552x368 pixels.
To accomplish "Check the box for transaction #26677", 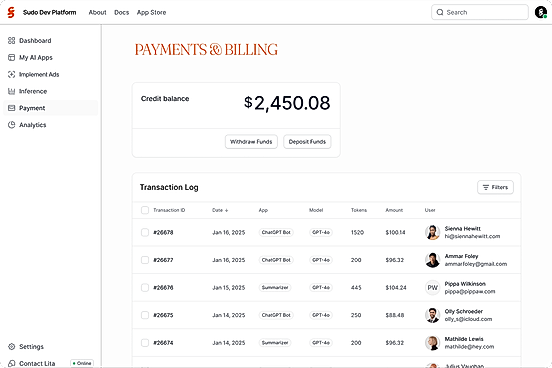I will click(x=145, y=260).
